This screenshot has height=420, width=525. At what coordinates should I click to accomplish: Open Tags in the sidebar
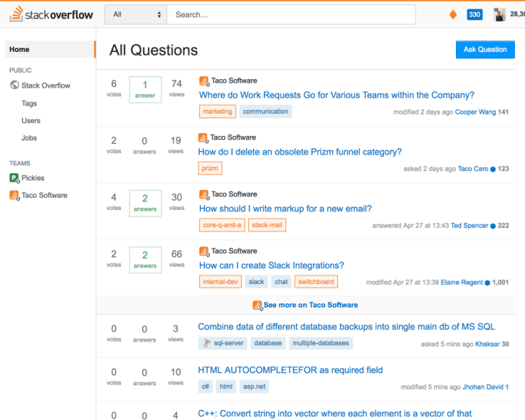point(29,103)
